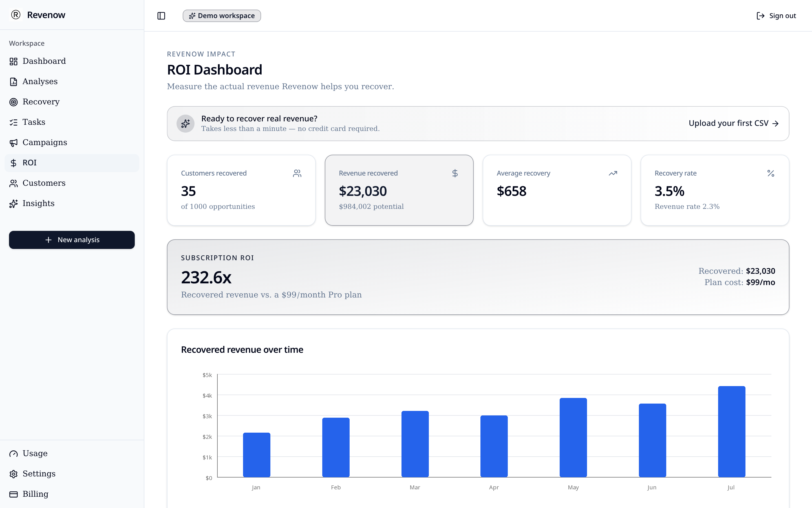The height and width of the screenshot is (508, 812).
Task: Click the Usage gauge icon
Action: click(14, 454)
